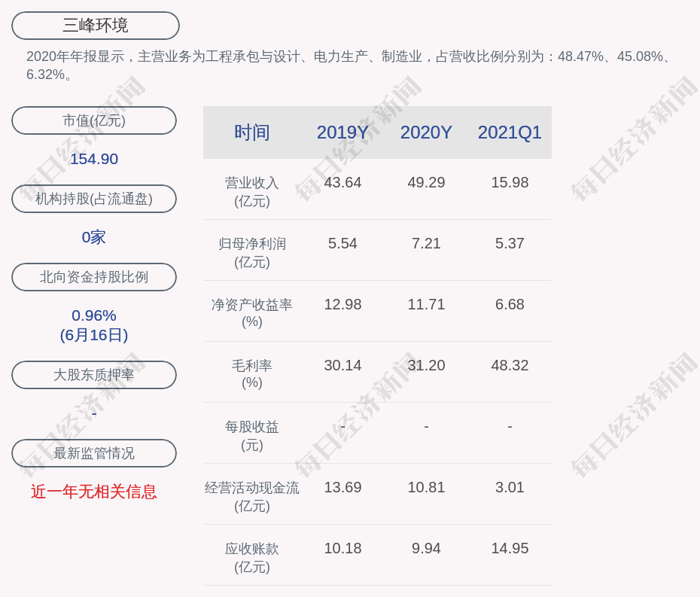Choose the 2021Q1 column header
The width and height of the screenshot is (700, 597).
click(510, 132)
